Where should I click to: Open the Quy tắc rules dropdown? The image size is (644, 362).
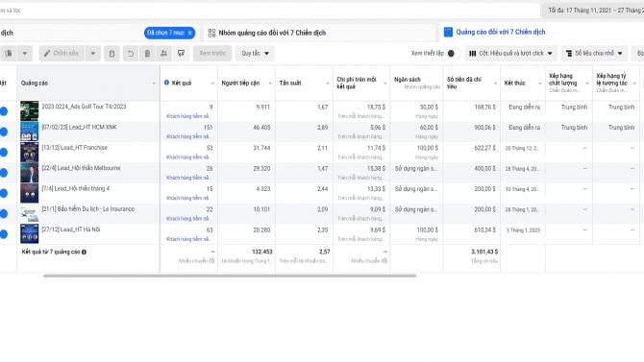point(255,54)
